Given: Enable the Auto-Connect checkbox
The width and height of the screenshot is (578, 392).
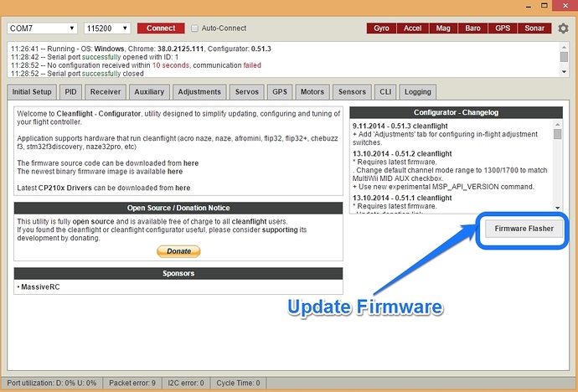Looking at the screenshot, I should [x=194, y=28].
